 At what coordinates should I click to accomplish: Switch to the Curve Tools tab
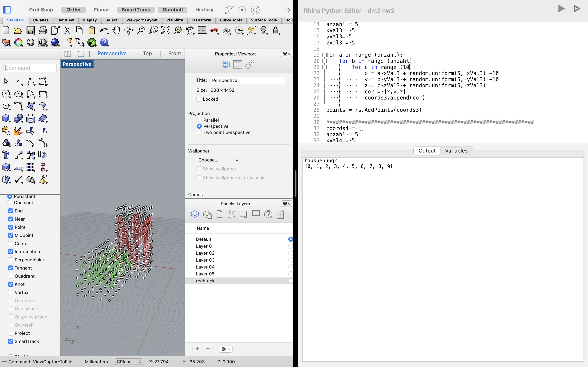(x=231, y=20)
